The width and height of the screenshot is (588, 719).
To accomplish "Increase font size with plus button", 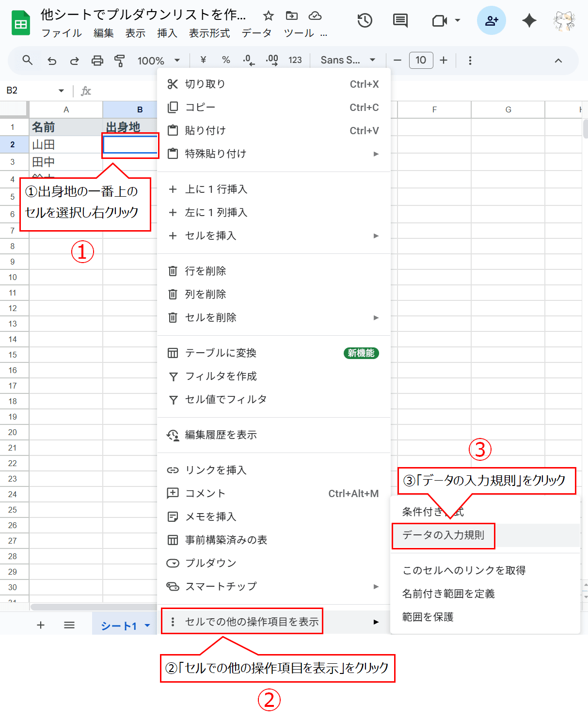I will tap(443, 60).
